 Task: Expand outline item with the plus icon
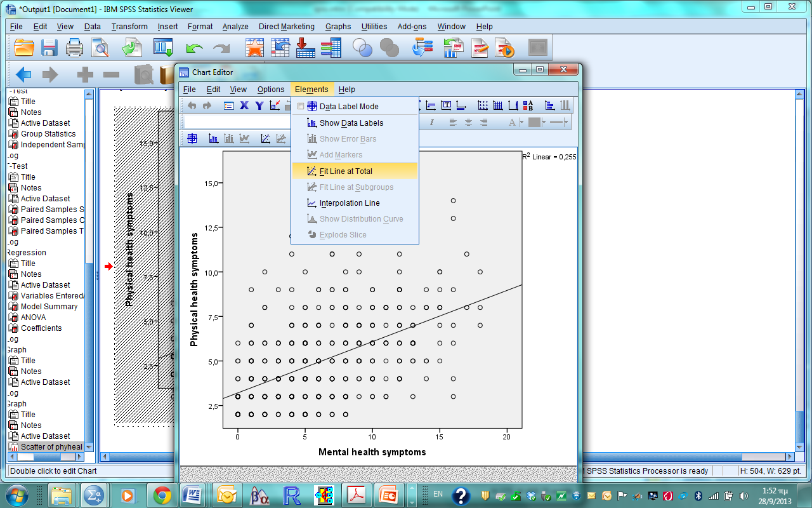[x=85, y=75]
